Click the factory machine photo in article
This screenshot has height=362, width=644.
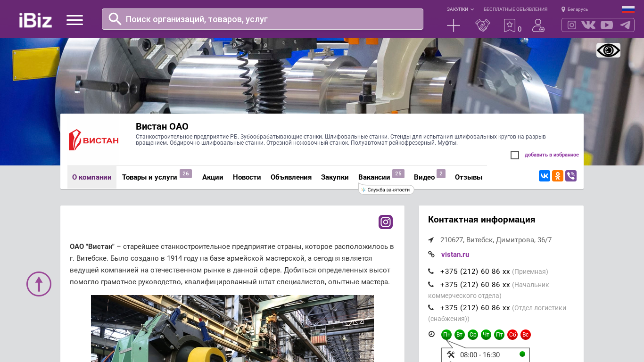click(x=232, y=329)
